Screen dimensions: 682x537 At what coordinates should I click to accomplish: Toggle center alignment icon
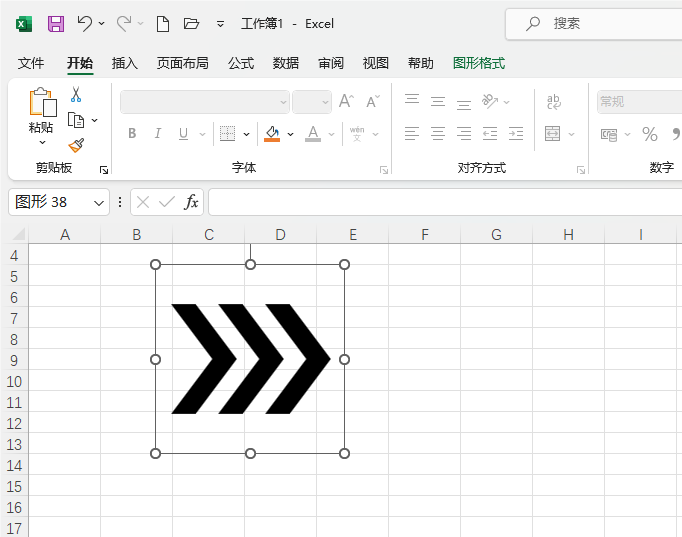[438, 133]
